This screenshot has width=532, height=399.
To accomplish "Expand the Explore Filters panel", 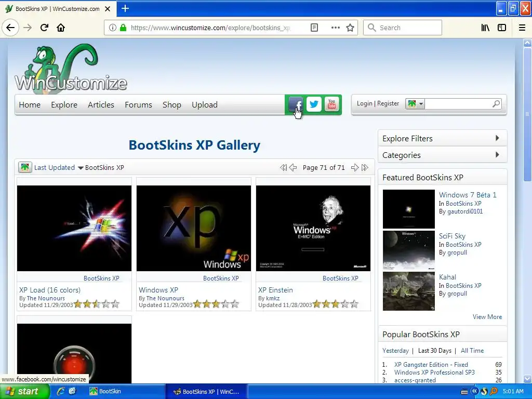I will tap(443, 138).
